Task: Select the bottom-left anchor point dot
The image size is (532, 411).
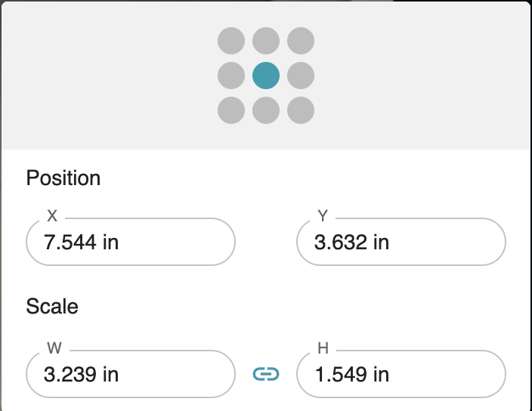Action: pyautogui.click(x=231, y=110)
